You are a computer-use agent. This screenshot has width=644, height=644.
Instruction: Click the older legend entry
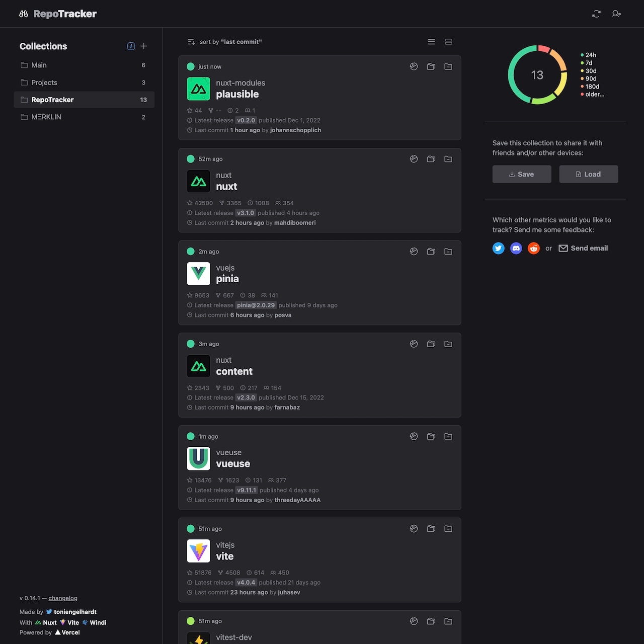pyautogui.click(x=593, y=95)
